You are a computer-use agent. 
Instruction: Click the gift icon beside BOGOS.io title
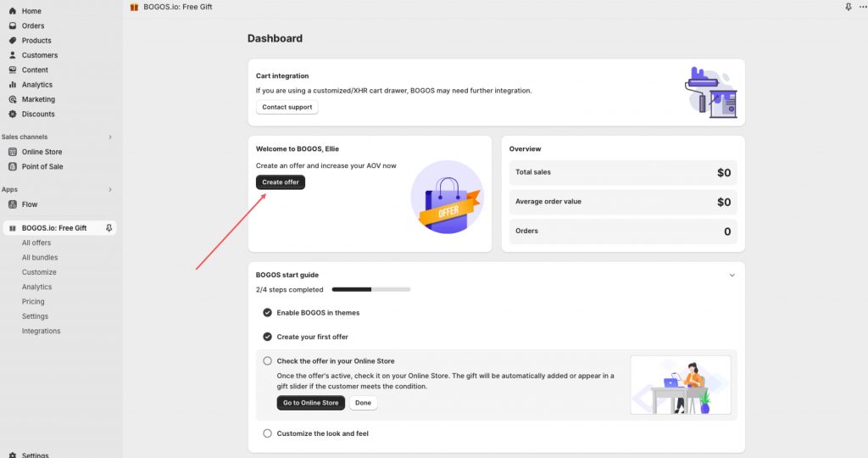coord(134,7)
